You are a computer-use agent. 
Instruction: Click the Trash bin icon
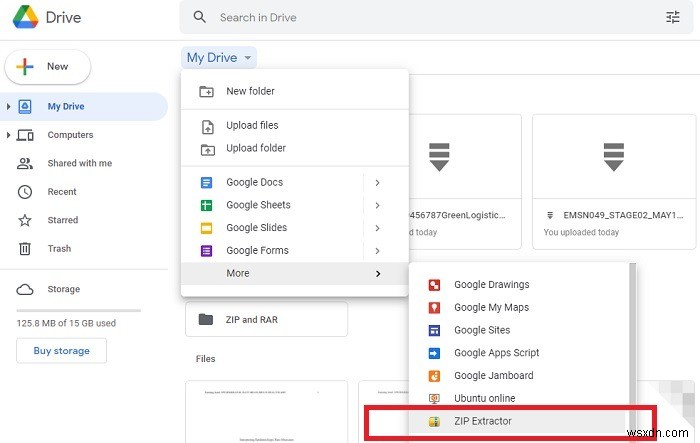(x=25, y=248)
